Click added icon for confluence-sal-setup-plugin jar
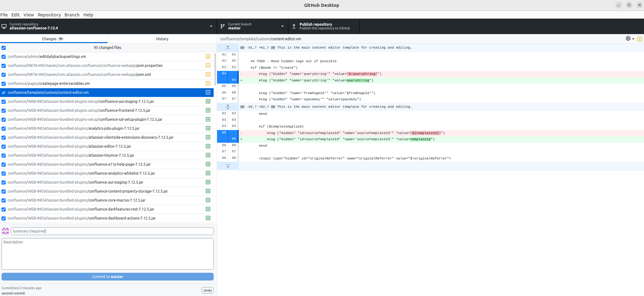The image size is (644, 296). tap(208, 119)
